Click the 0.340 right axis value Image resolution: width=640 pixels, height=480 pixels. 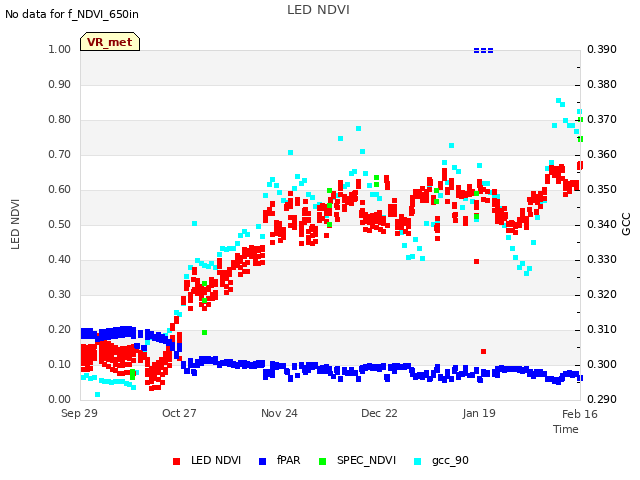click(602, 224)
